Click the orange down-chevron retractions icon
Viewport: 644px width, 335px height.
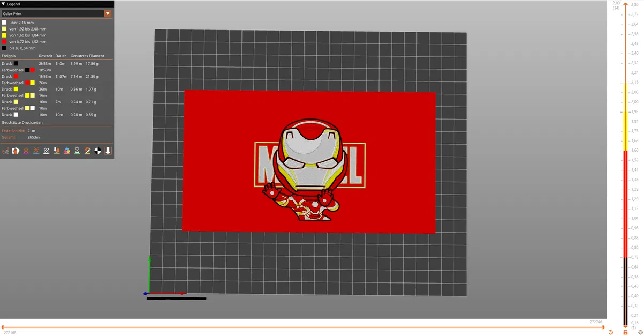(36, 151)
